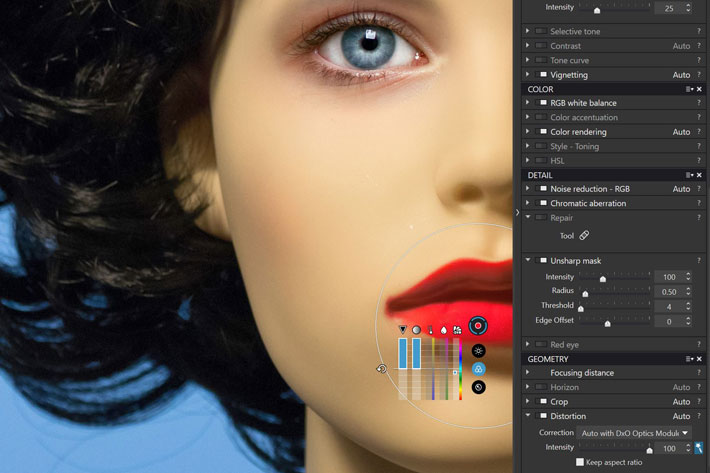Screen dimensions: 710x473
Task: Collapse the Unsharp mask settings
Action: coord(528,260)
